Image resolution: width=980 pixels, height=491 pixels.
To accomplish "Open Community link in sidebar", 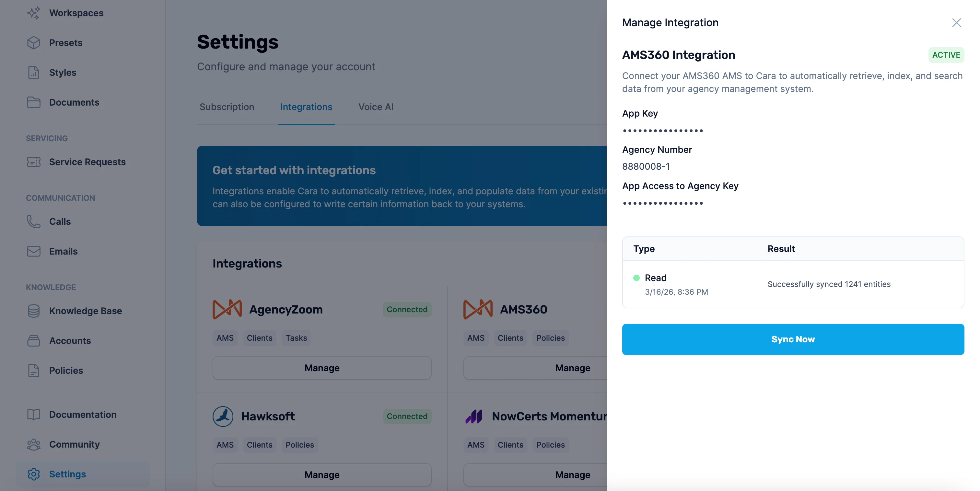I will tap(74, 444).
